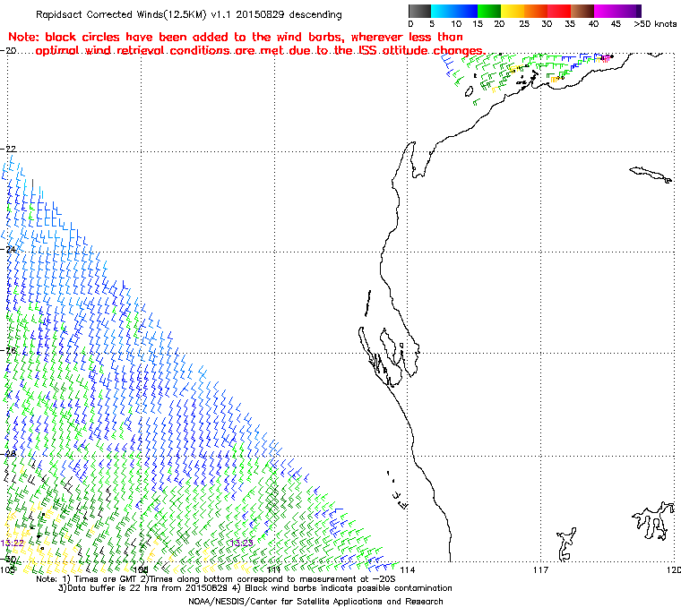Click the latitude label '24' on left axis
The width and height of the screenshot is (681, 616).
(x=11, y=250)
